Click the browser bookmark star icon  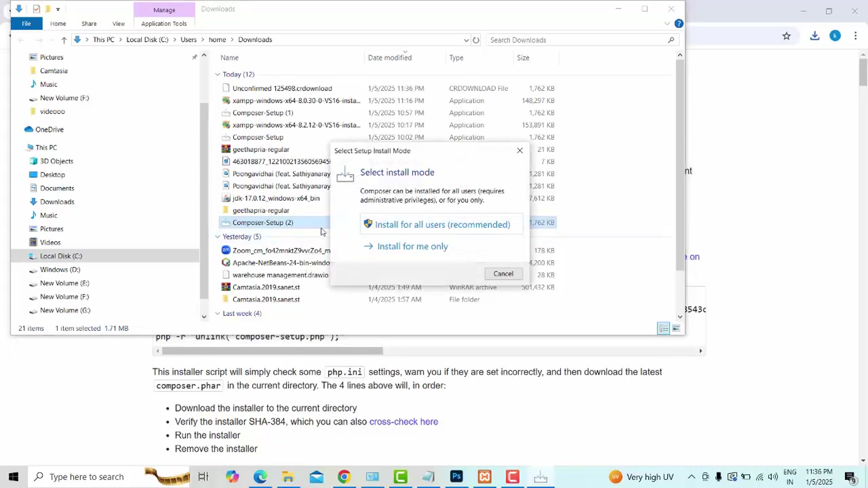click(787, 36)
